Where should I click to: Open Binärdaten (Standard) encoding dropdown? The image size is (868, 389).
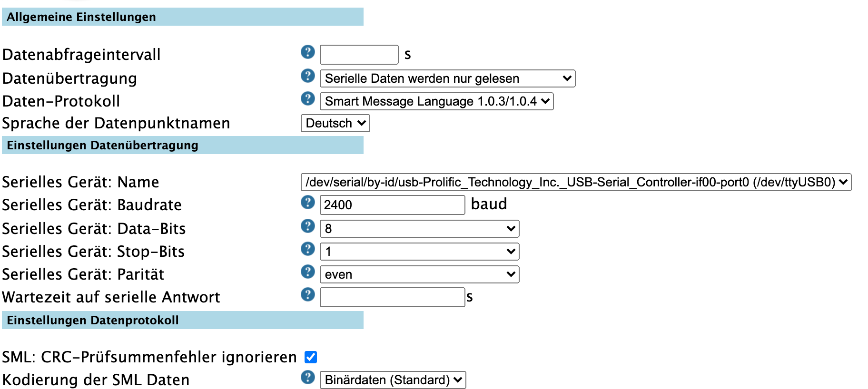tap(393, 380)
